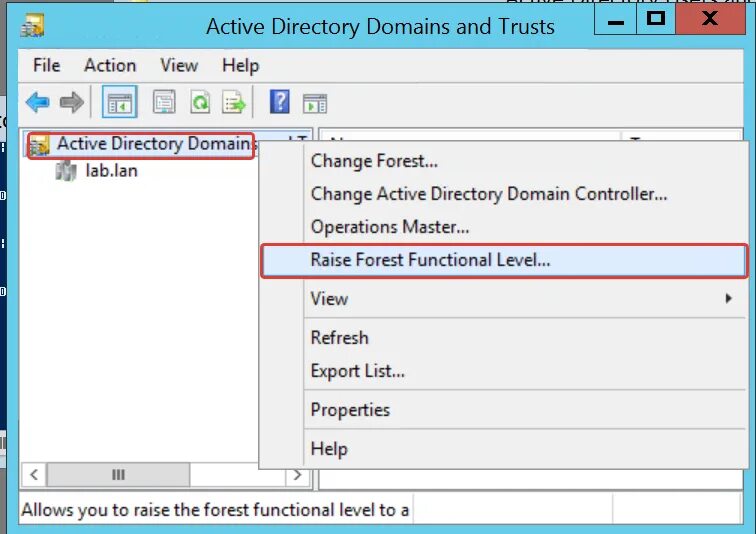Close the Active Directory Domains and Trusts window

[x=710, y=20]
